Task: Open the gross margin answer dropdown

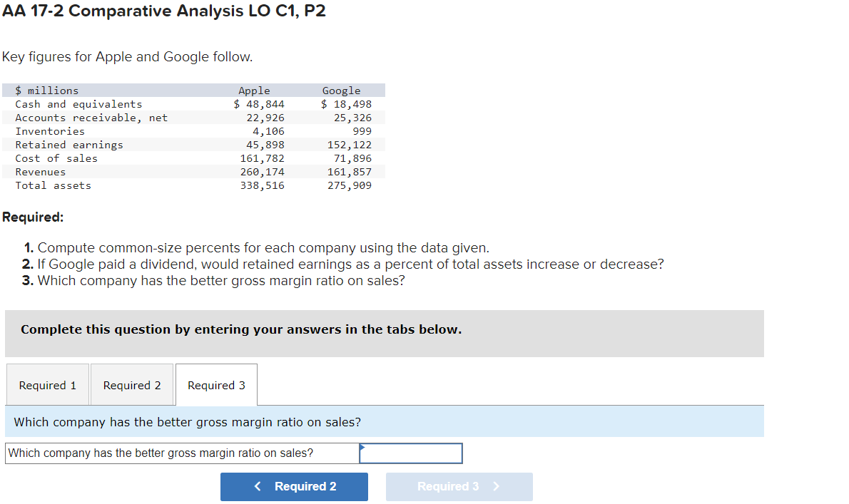Action: 410,453
